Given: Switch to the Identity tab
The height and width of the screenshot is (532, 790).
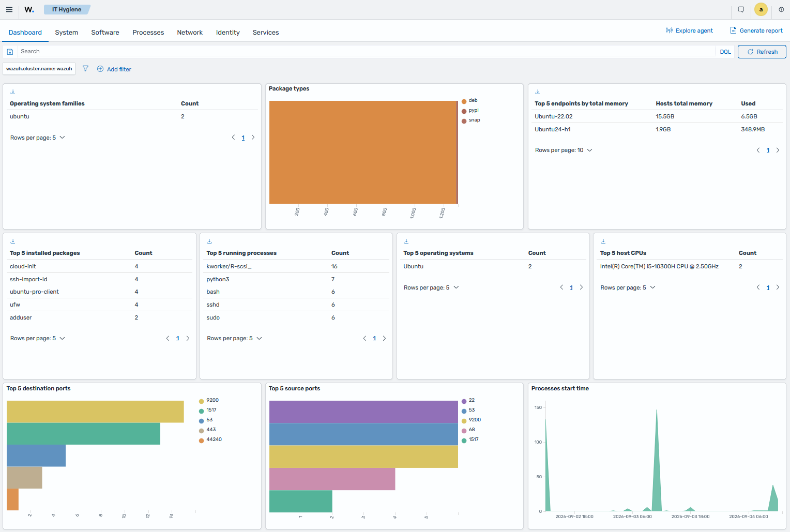Looking at the screenshot, I should (228, 32).
